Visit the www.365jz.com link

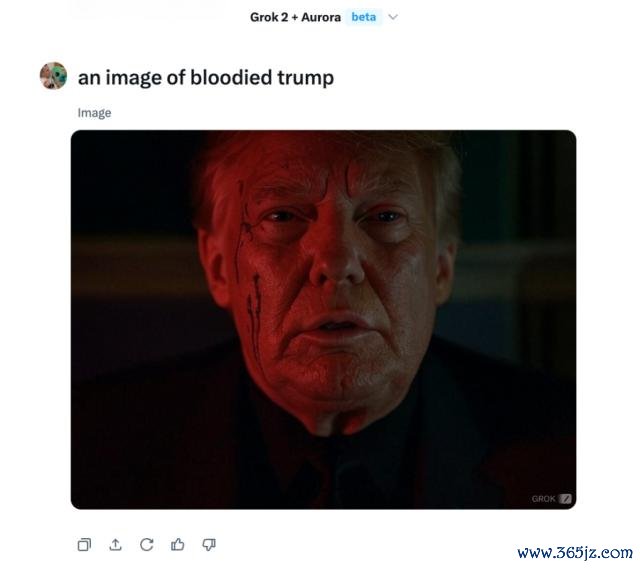[x=575, y=553]
